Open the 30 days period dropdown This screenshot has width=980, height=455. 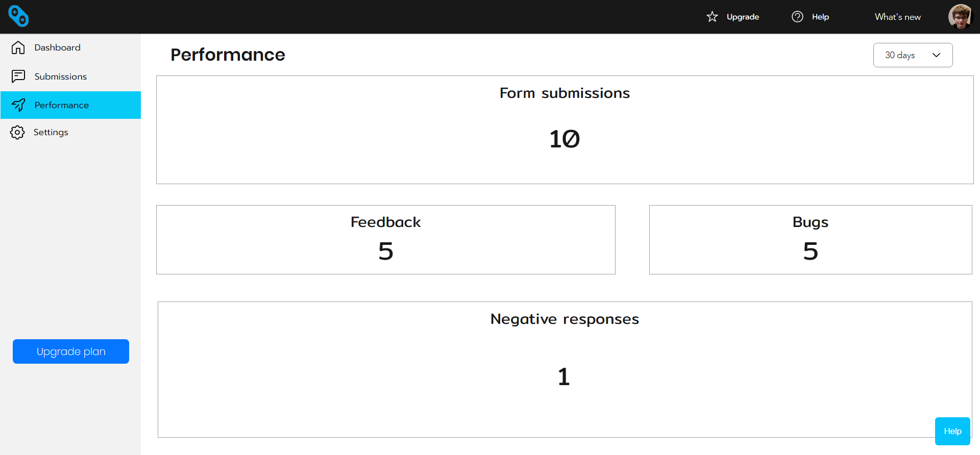[900, 55]
